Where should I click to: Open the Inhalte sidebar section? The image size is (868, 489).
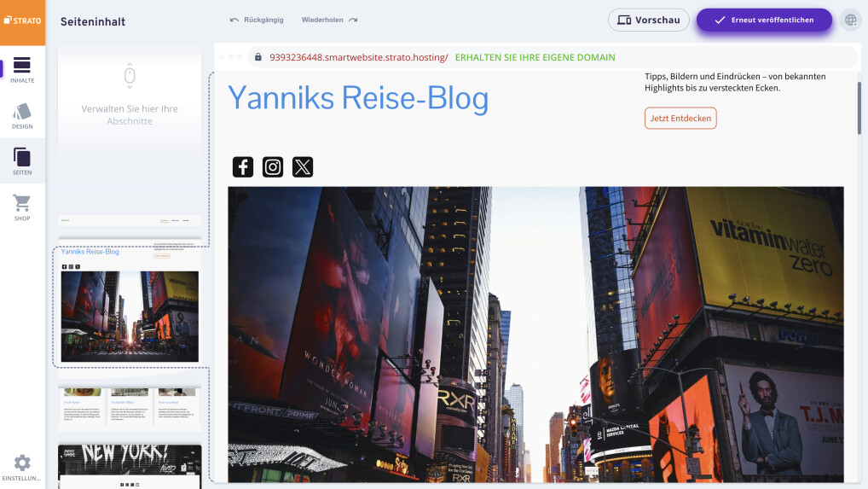coord(22,70)
